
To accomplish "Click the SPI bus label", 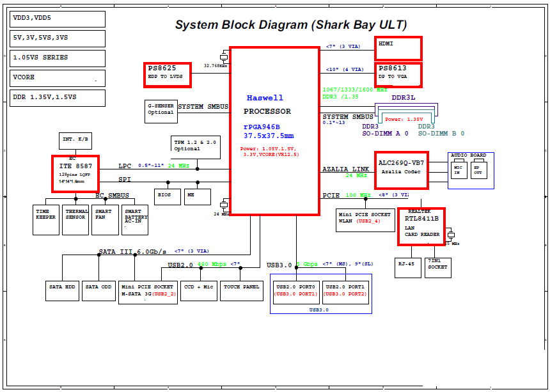I will point(125,179).
